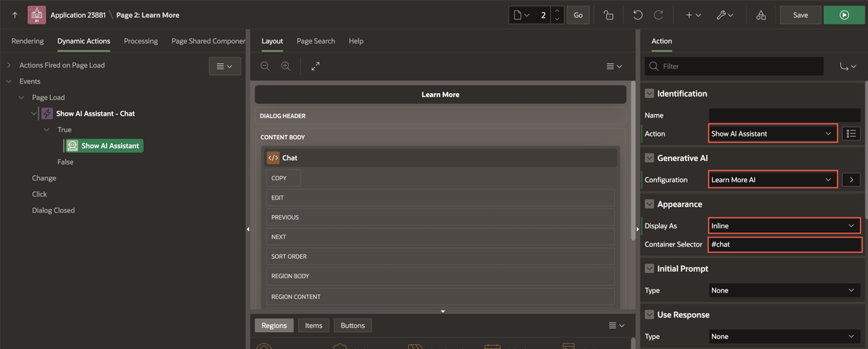
Task: Expand Actions Fired on Page Load
Action: pos(9,65)
